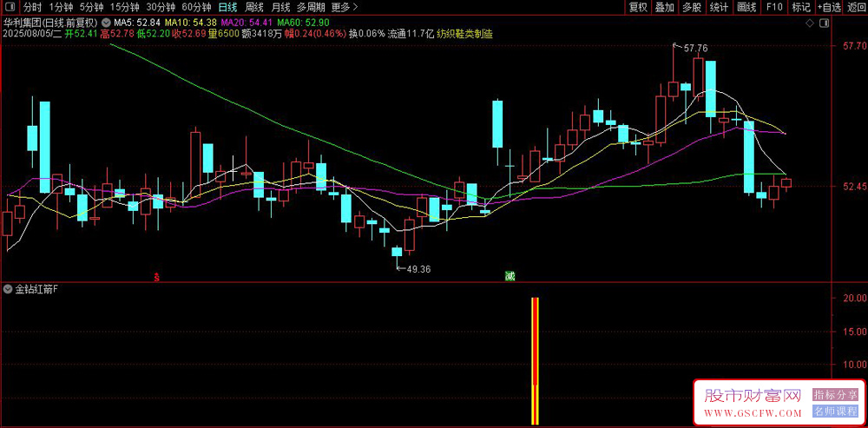Image resolution: width=868 pixels, height=428 pixels.
Task: Click the 额3418万 amount text
Action: 262,34
